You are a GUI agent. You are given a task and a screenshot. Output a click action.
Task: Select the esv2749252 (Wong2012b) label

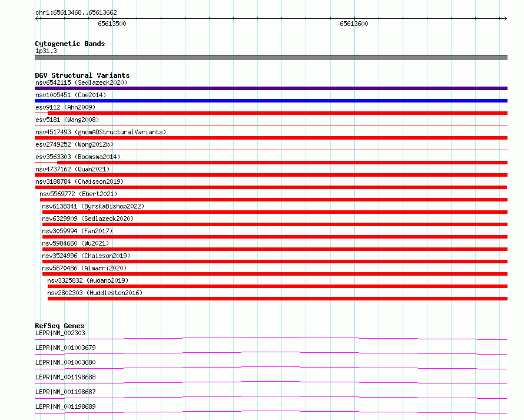tap(74, 144)
